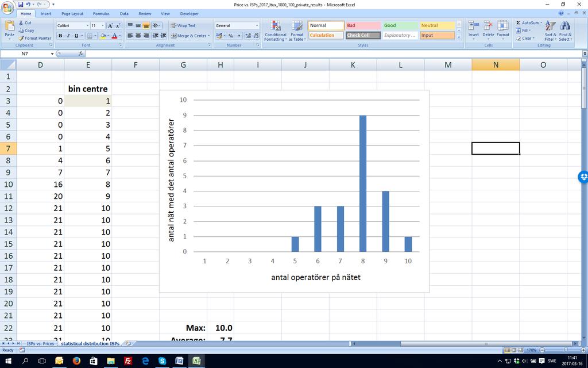Expand the formula bar
Viewport: 588px width, 368px height.
(x=585, y=53)
